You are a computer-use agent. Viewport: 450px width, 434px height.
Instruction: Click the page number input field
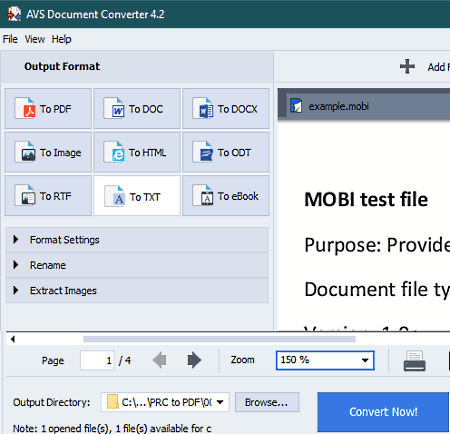click(97, 360)
